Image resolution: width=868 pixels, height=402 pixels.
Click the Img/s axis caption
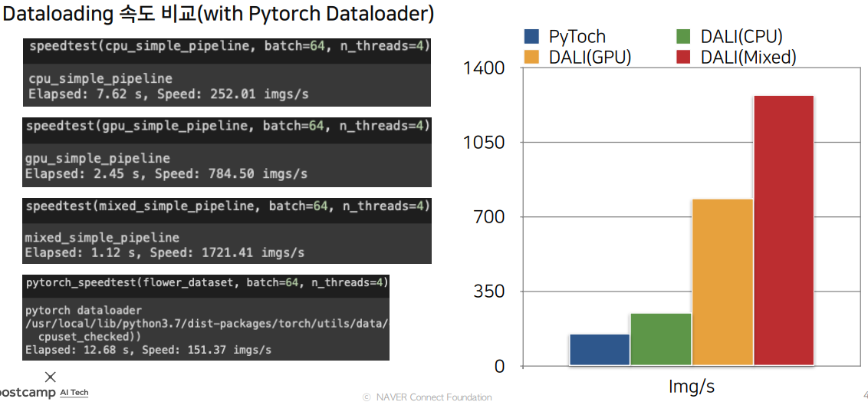pos(692,386)
